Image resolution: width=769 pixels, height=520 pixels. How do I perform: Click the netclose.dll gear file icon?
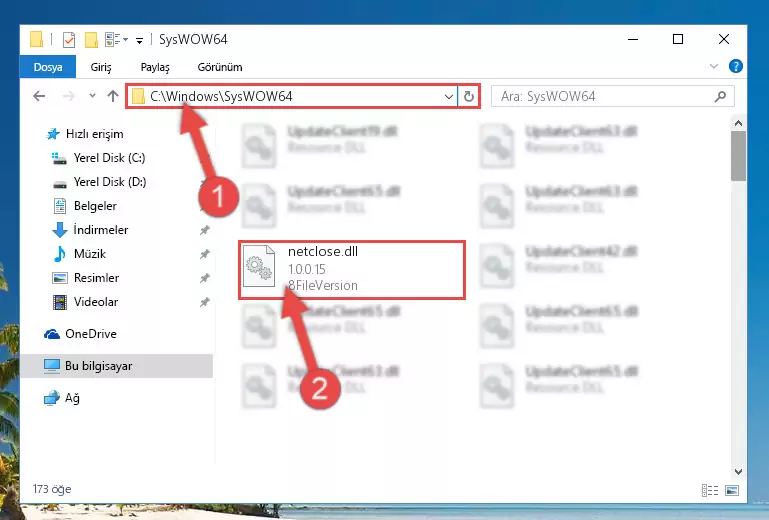pyautogui.click(x=259, y=266)
